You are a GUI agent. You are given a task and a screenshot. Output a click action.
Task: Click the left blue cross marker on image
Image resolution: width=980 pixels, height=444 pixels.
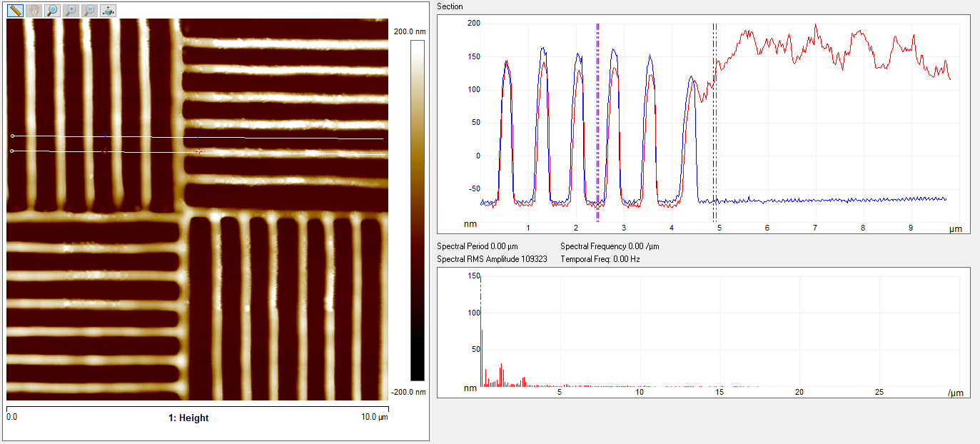106,136
